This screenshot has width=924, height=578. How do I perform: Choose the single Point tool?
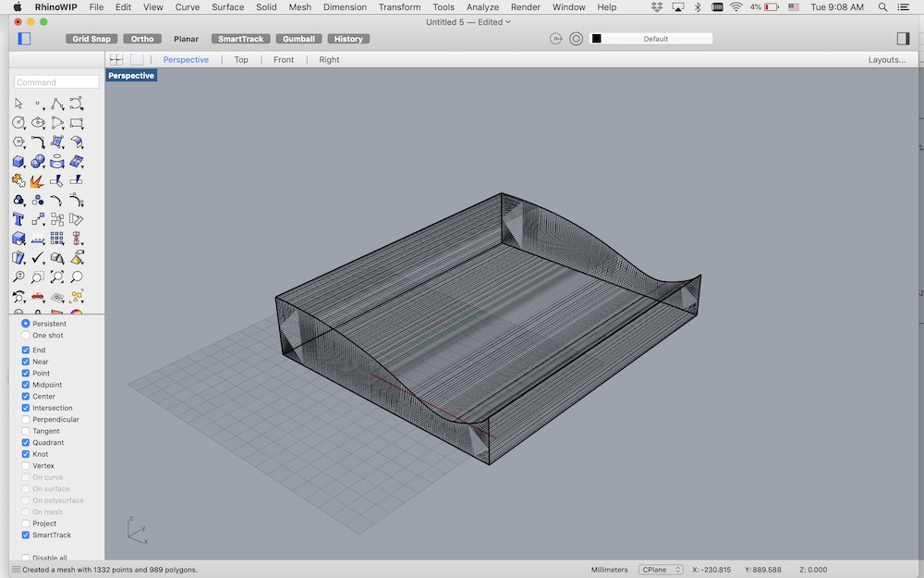coord(38,104)
